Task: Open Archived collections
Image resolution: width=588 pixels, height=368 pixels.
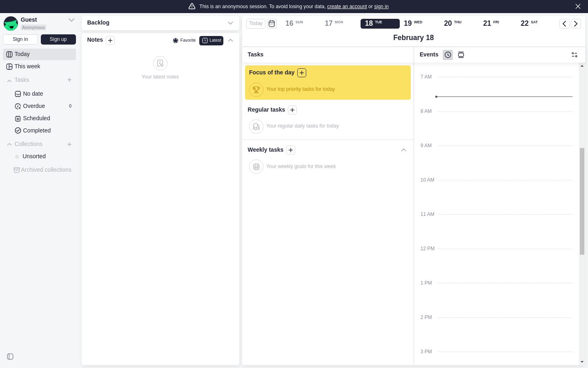Action: point(42,170)
